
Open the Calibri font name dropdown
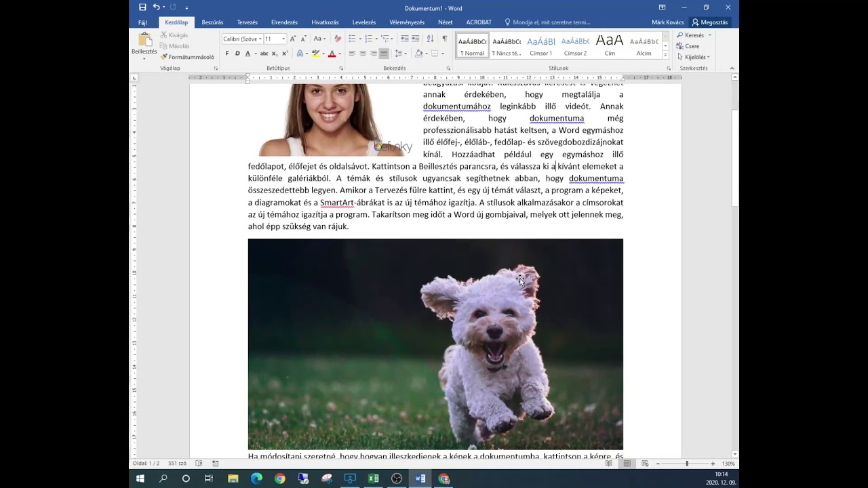243,39
